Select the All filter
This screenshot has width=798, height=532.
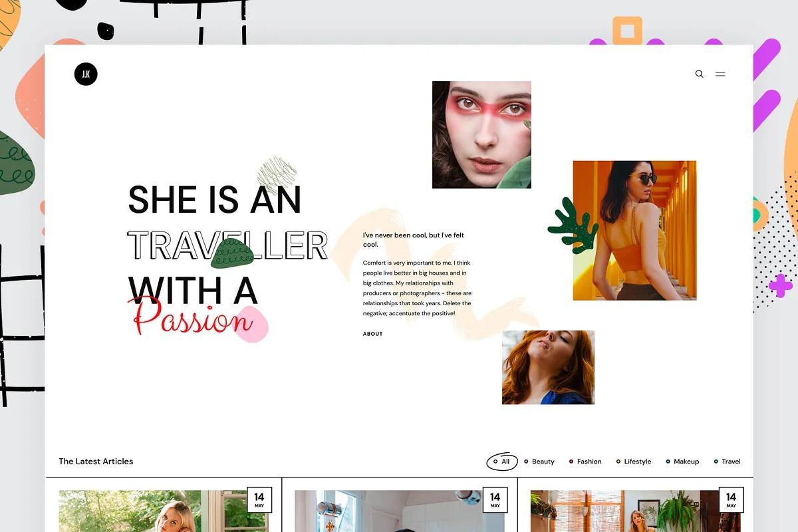pos(502,462)
